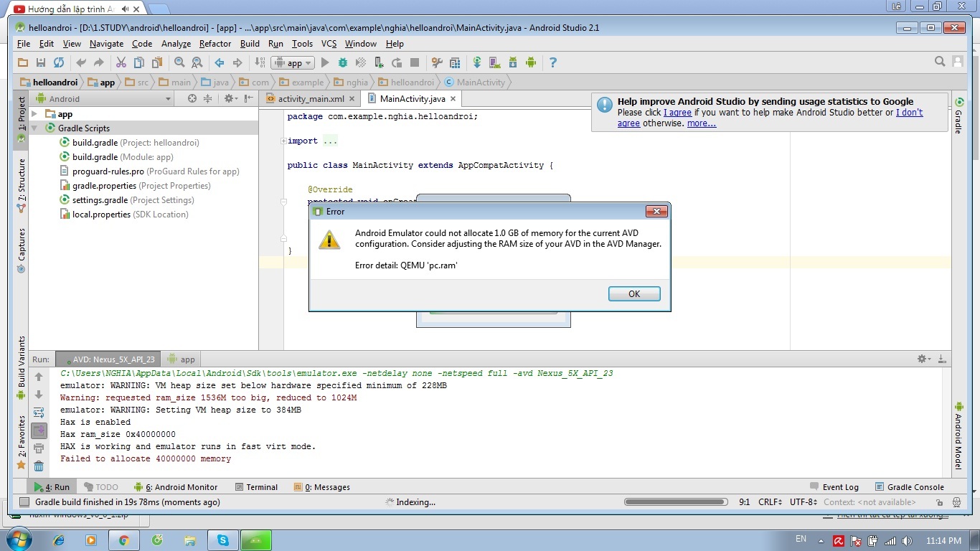Click the Project Structure toolbar icon

(455, 63)
